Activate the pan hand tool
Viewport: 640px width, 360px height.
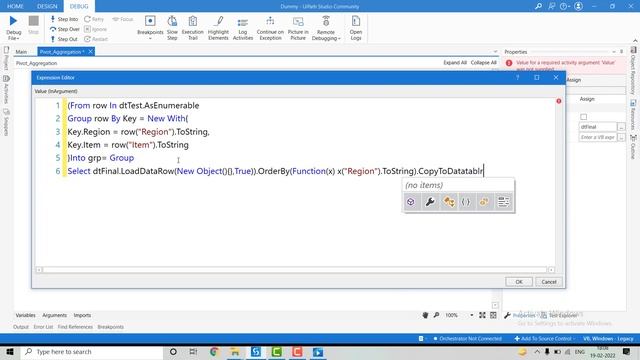425,315
